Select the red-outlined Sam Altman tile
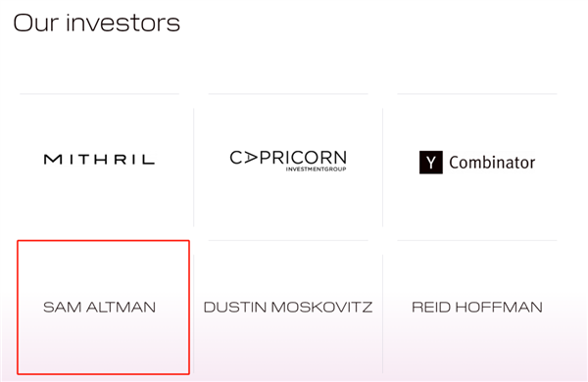588x382 pixels. [103, 308]
